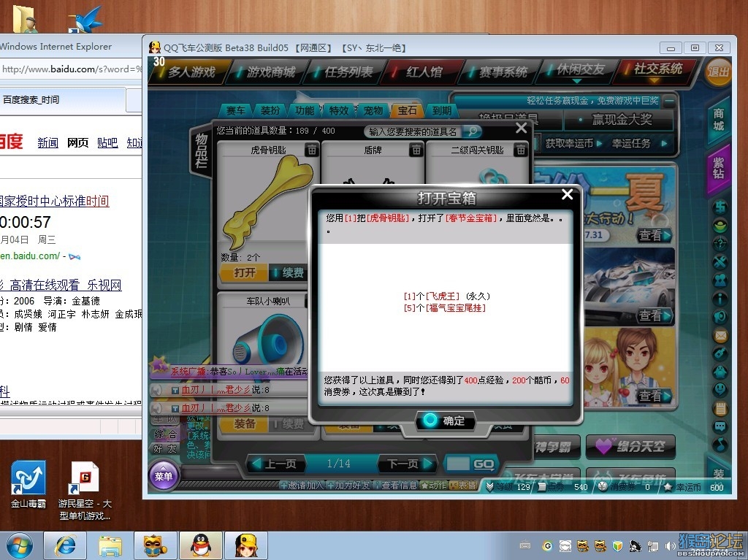The height and width of the screenshot is (560, 748).
Task: Click the wrench tools icon in sidebar
Action: pos(720,262)
